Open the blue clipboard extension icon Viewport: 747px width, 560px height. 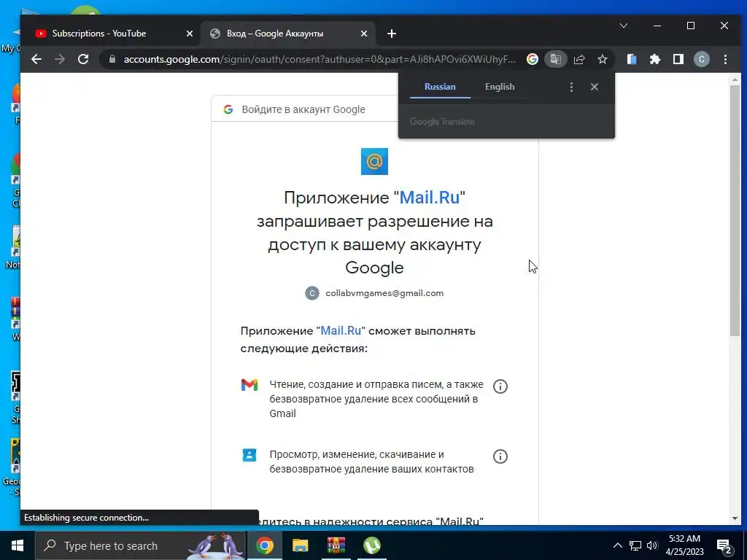632,59
